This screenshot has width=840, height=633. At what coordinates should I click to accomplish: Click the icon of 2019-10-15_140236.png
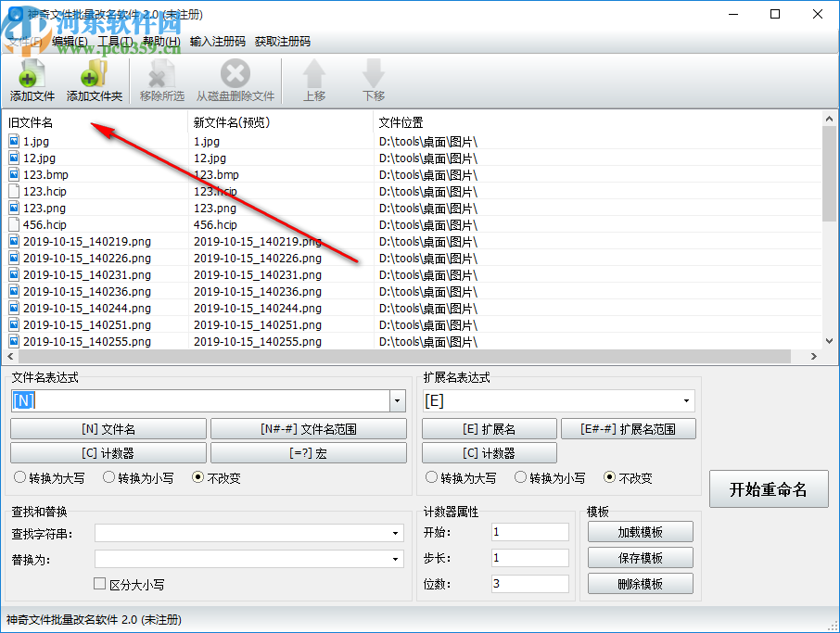click(14, 291)
